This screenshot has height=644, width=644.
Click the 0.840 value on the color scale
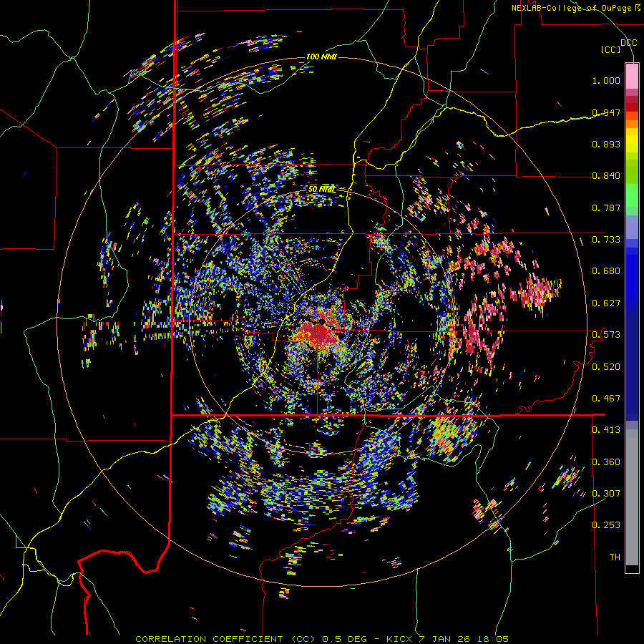pyautogui.click(x=606, y=176)
